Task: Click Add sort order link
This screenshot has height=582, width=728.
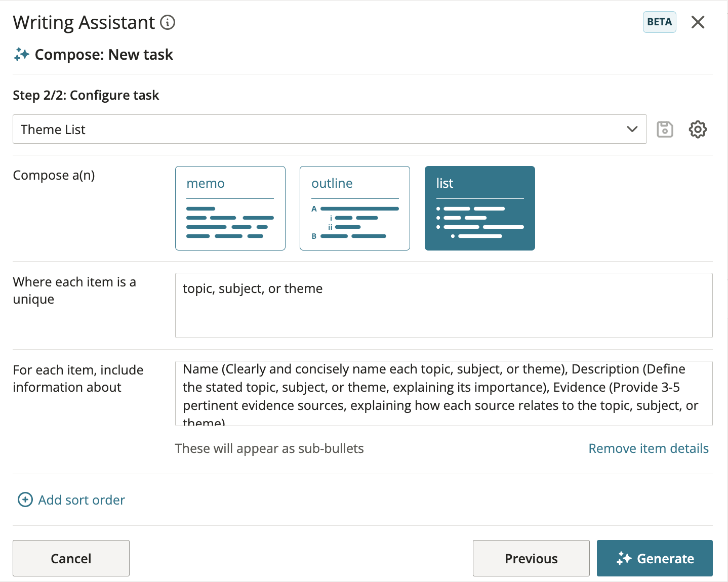Action: click(x=82, y=500)
